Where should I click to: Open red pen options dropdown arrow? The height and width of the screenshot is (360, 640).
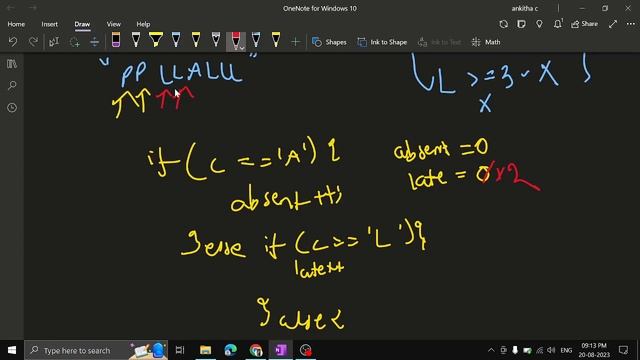[x=242, y=48]
